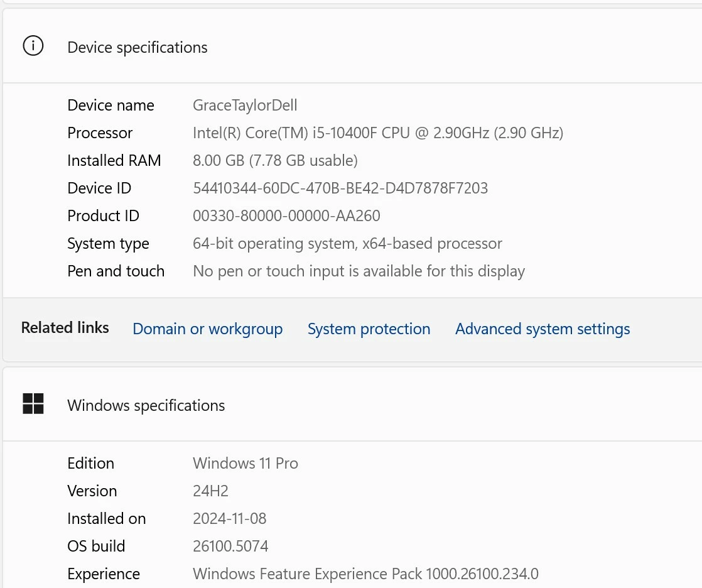Select the Windows Feature Experience Pack value
Screen dimensions: 702x588
pos(366,574)
